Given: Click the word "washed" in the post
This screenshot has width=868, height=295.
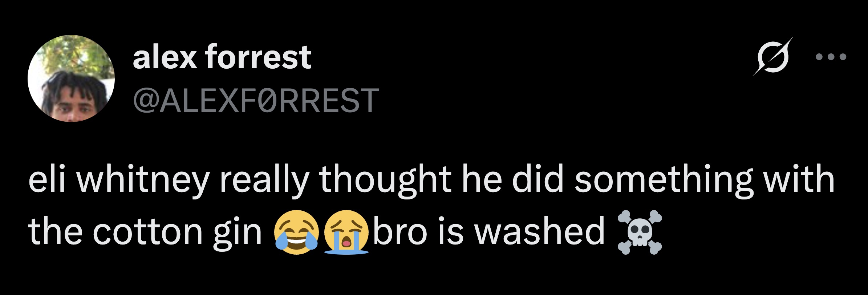Looking at the screenshot, I should 540,232.
